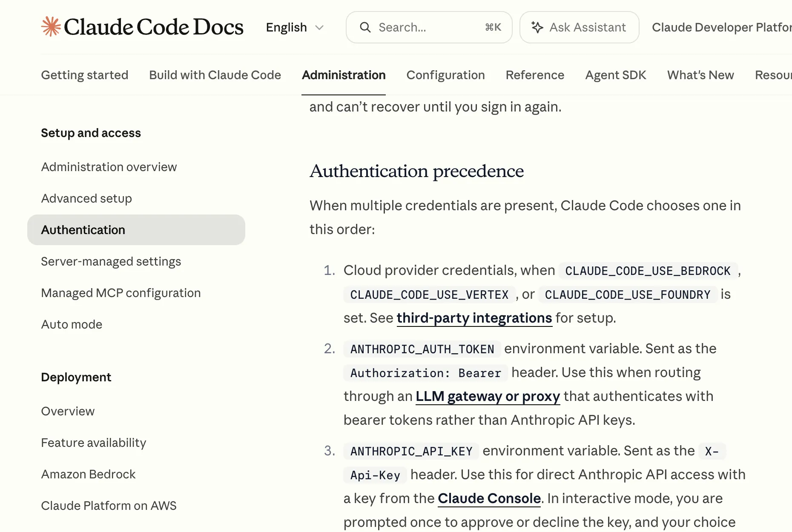The width and height of the screenshot is (792, 532).
Task: Switch to the Agent SDK tab
Action: [616, 75]
